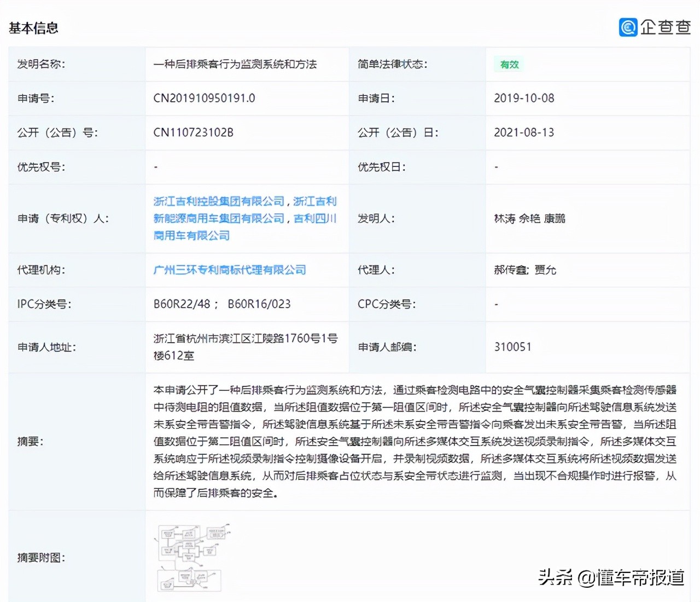Click the 公开（公告）日 label cell
Screen dimensions: 700x602
[x=417, y=132]
